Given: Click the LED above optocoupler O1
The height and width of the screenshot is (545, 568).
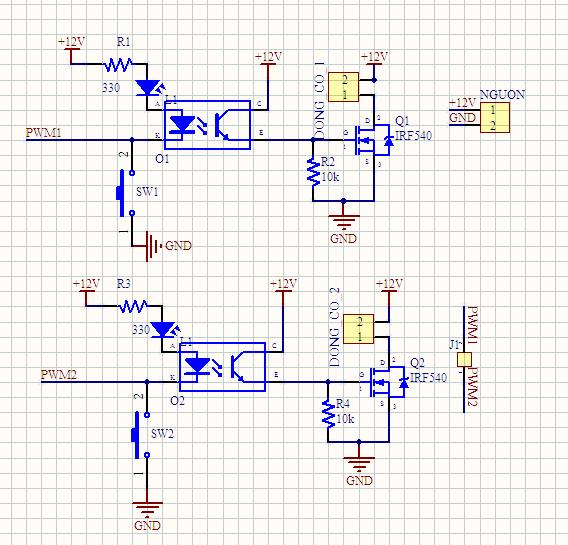Looking at the screenshot, I should [x=149, y=88].
